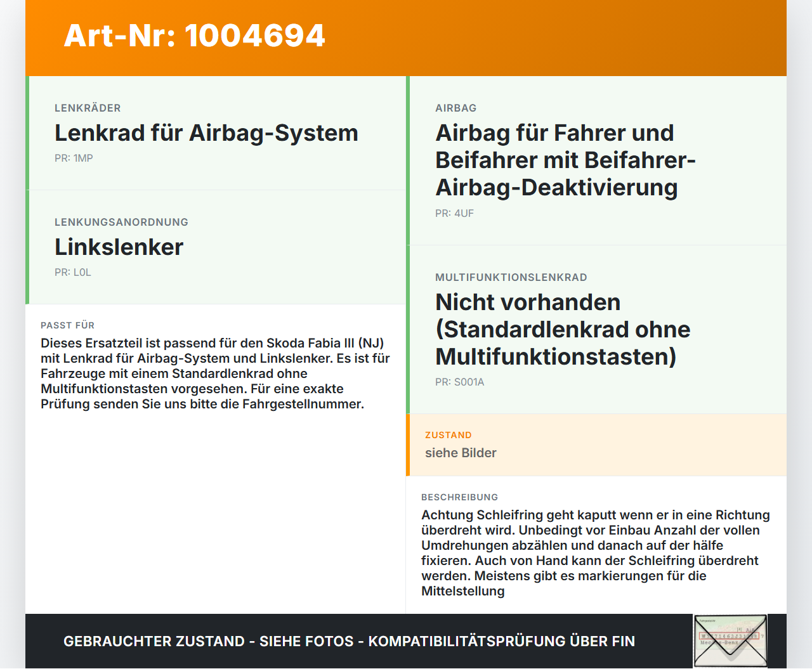
Task: Click the PR: 4UF code
Action: tap(454, 213)
